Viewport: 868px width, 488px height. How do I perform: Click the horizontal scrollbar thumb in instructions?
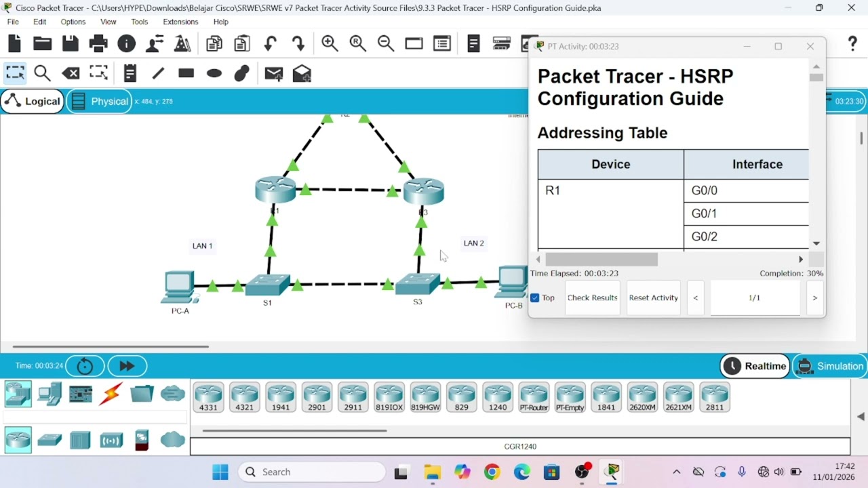click(x=601, y=260)
